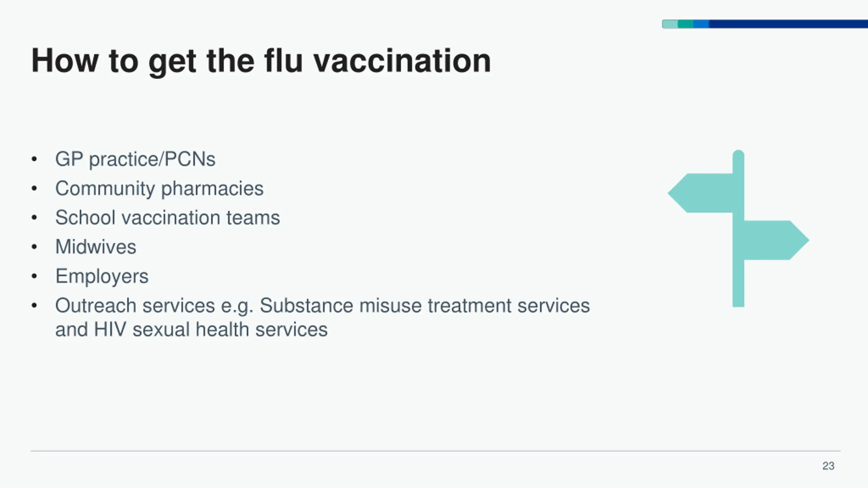Click the navy blue section of header bar

pos(787,24)
